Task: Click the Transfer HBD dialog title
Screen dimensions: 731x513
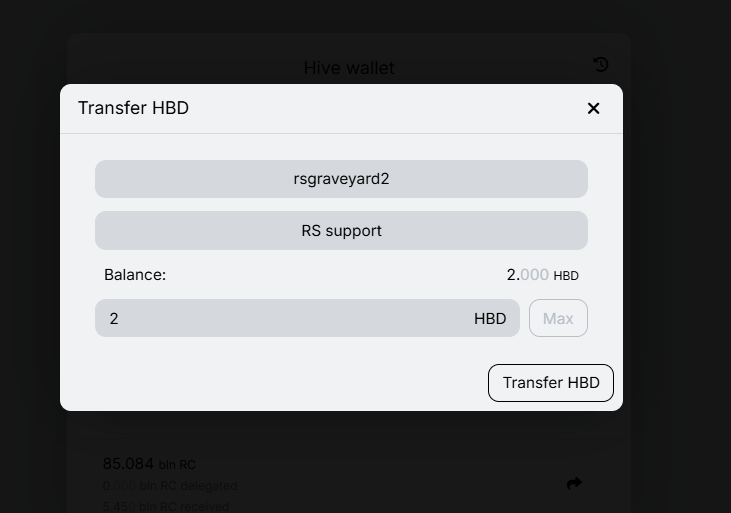Action: pyautogui.click(x=133, y=108)
